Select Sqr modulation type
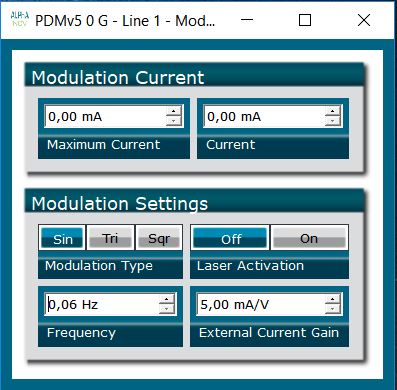Screen dimensions: 397x390 point(159,238)
